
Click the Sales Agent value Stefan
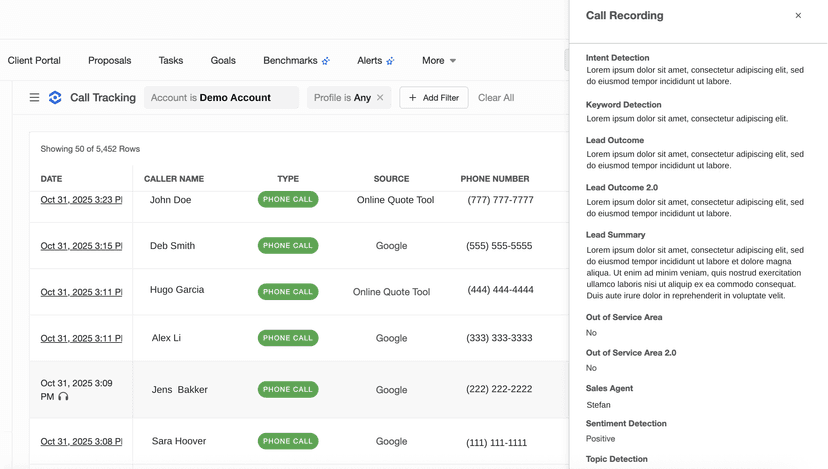pos(598,405)
